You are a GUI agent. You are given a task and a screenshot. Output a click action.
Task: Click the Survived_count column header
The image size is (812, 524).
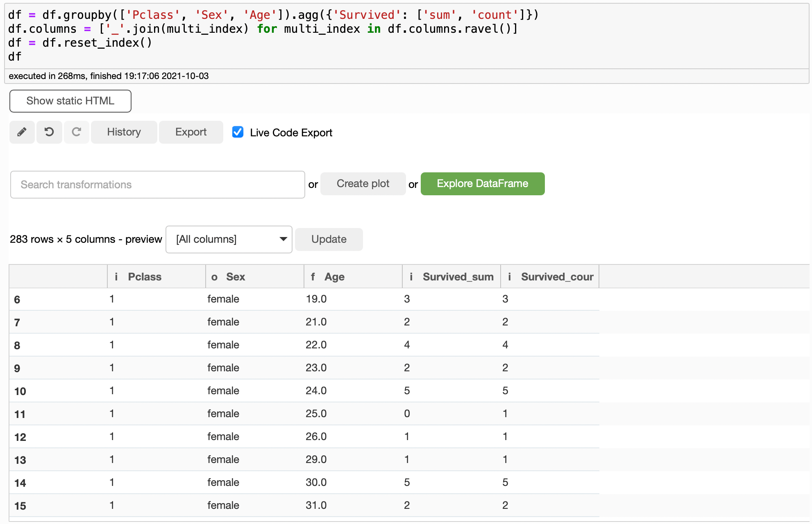557,277
